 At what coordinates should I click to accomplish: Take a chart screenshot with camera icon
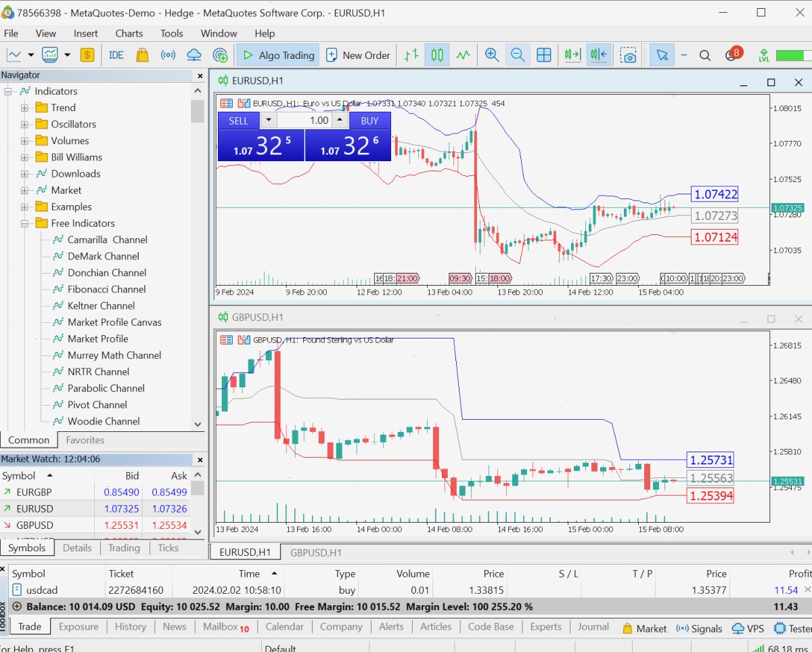tap(629, 55)
